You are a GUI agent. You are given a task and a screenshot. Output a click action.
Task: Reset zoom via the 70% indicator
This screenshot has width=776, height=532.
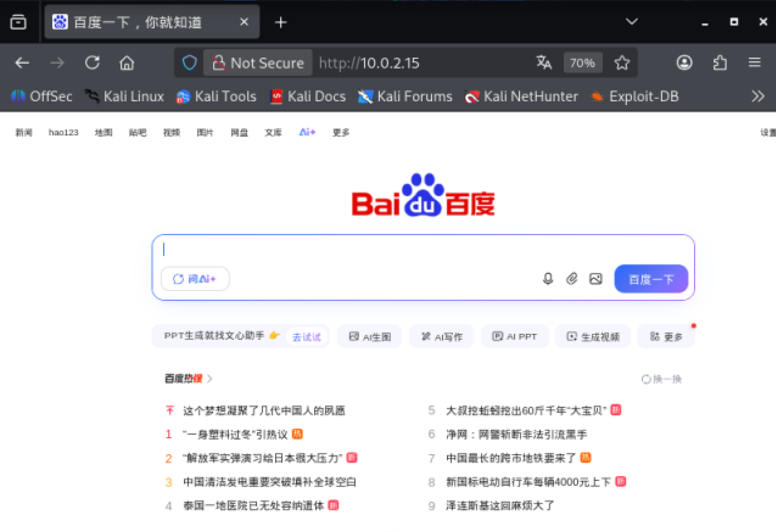click(582, 63)
